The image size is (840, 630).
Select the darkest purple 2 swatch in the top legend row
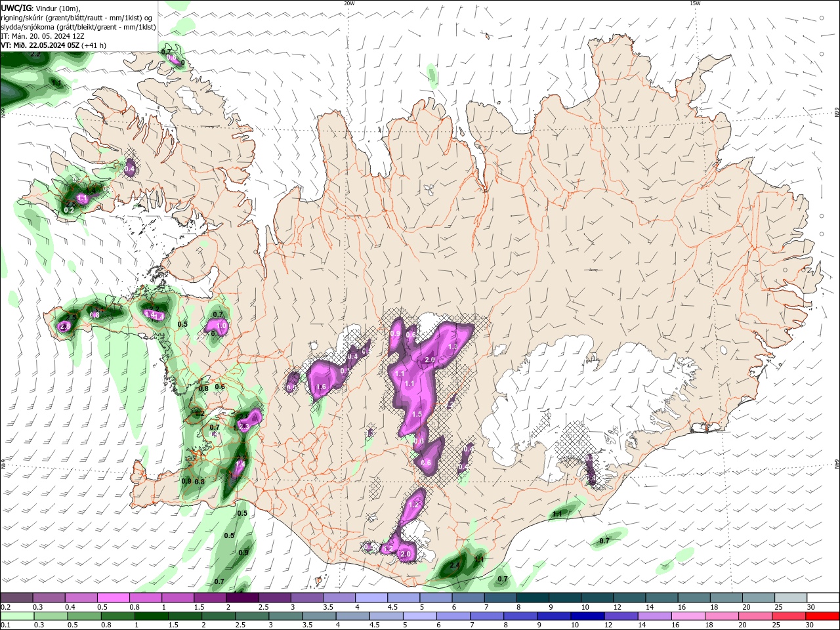click(243, 597)
